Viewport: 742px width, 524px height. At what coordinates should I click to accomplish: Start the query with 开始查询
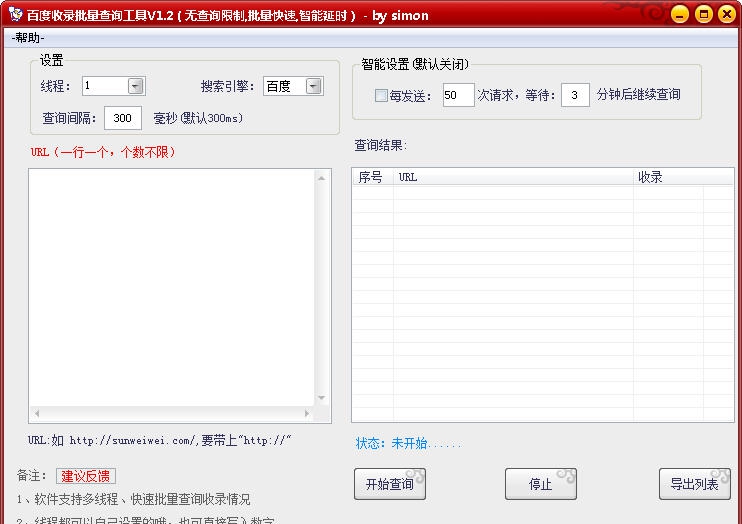(390, 484)
